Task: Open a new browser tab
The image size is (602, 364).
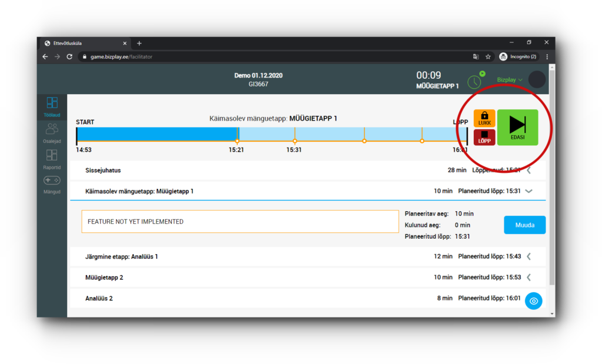Action: click(139, 43)
